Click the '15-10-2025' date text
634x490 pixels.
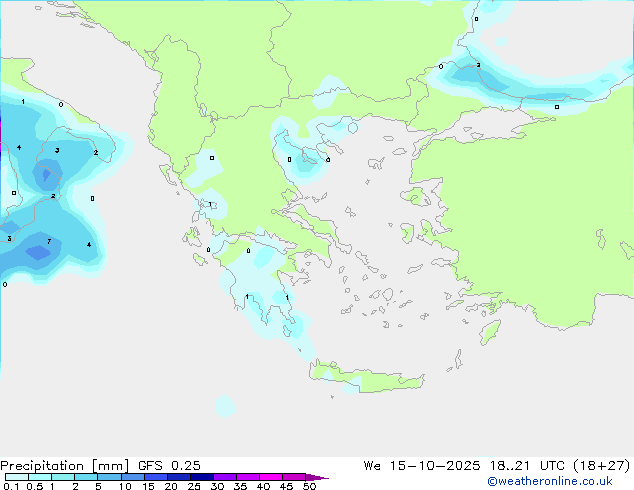click(435, 466)
